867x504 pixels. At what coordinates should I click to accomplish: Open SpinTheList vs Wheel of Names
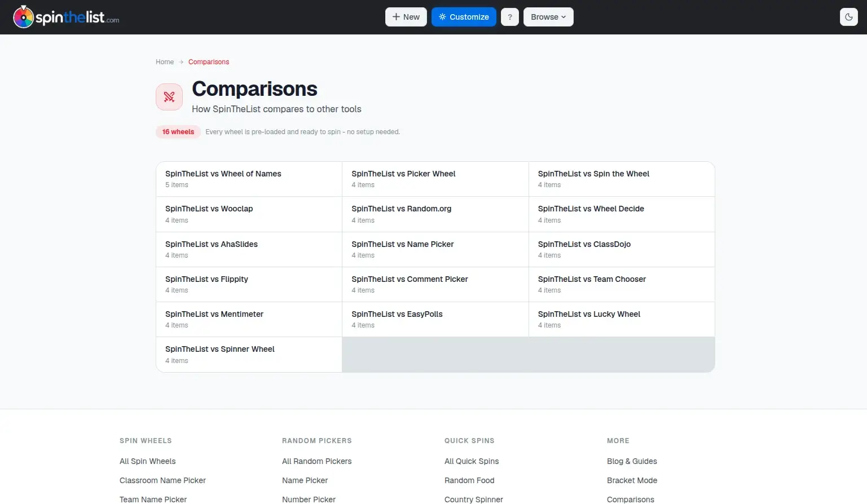click(x=249, y=179)
